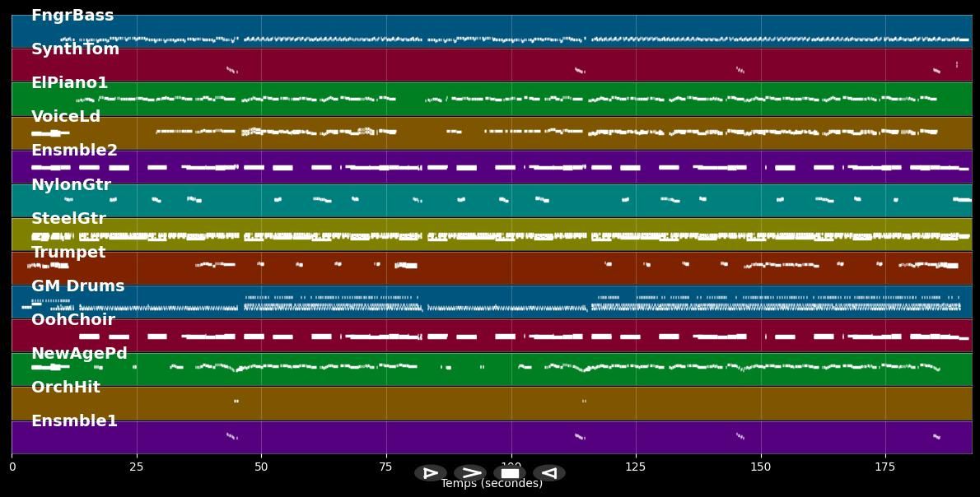Click the GM Drums track name

click(77, 286)
